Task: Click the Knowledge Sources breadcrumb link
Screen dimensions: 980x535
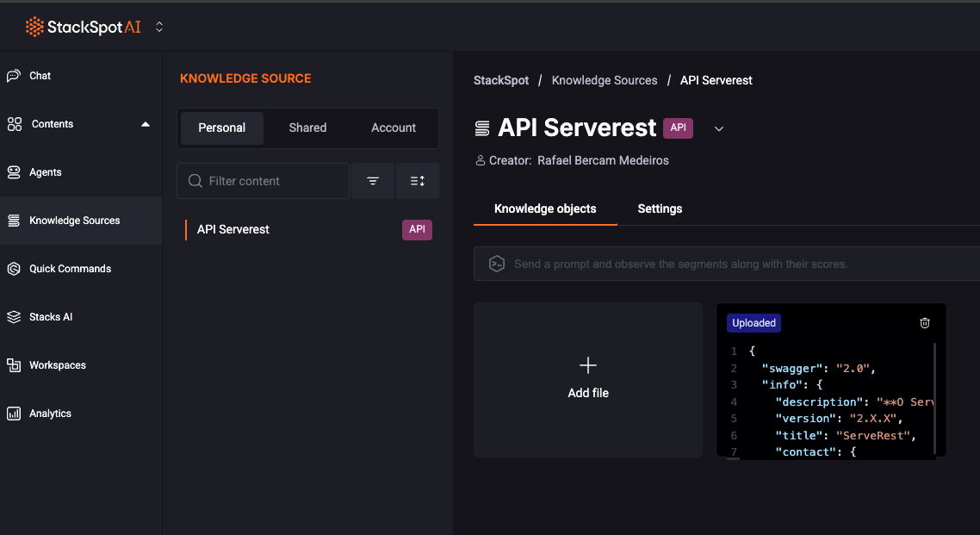Action: pyautogui.click(x=605, y=81)
